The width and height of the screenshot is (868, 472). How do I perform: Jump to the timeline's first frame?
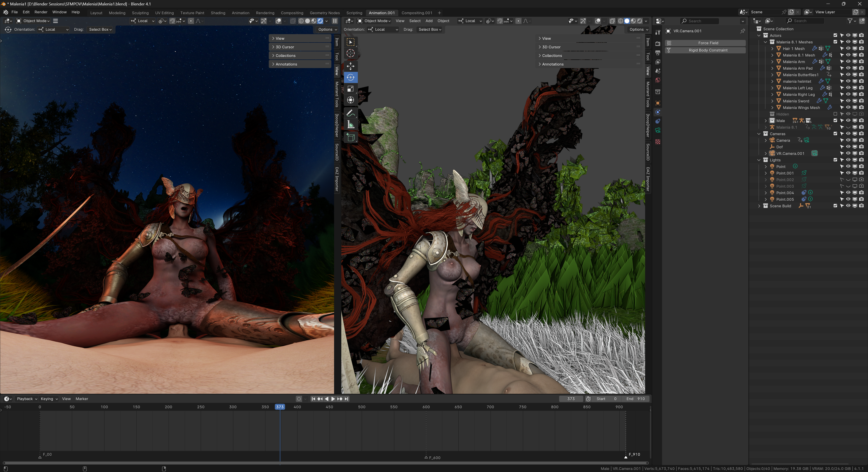tap(313, 399)
